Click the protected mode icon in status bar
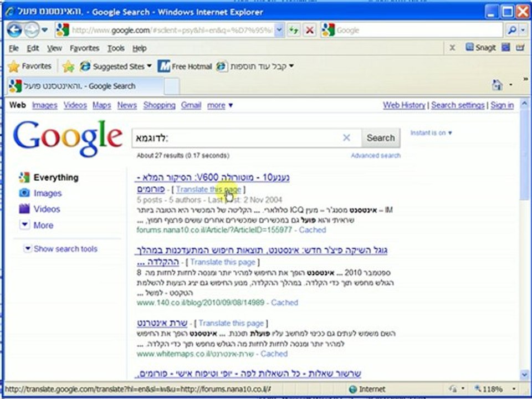This screenshot has height=399, width=532. pyautogui.click(x=453, y=389)
